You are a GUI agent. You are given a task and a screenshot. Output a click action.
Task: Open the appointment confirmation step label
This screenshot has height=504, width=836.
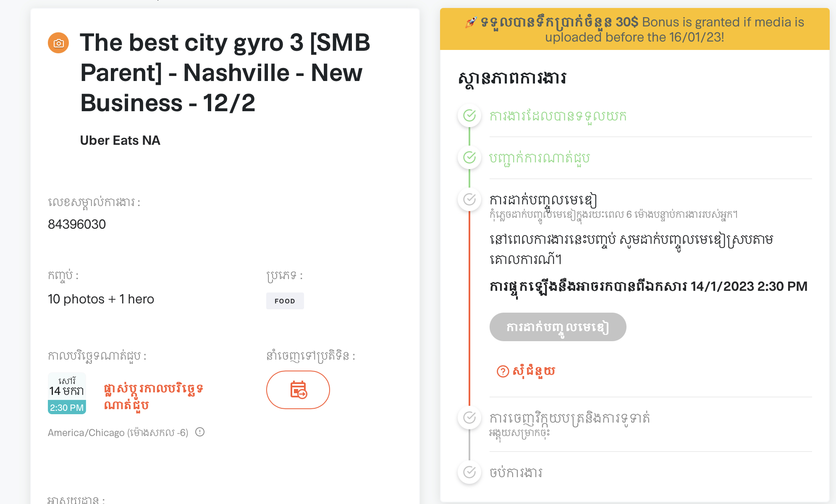(540, 158)
